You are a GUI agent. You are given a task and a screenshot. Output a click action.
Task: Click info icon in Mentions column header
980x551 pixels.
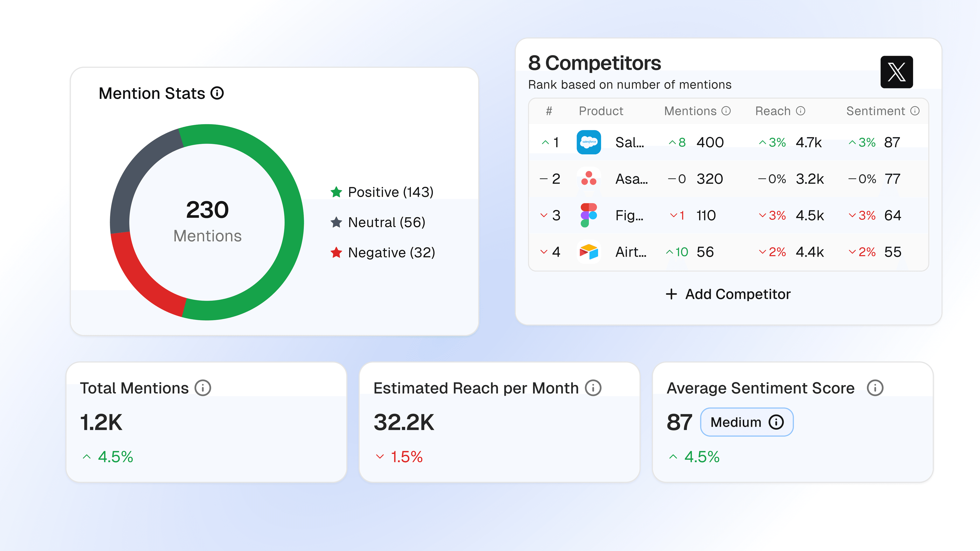(726, 111)
